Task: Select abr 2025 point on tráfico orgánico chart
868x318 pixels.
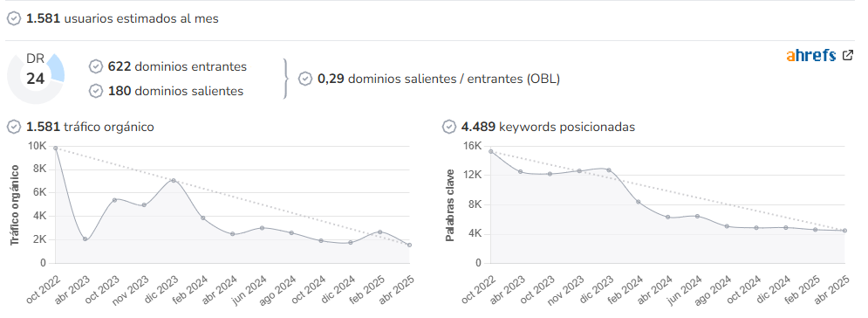Action: click(x=410, y=245)
